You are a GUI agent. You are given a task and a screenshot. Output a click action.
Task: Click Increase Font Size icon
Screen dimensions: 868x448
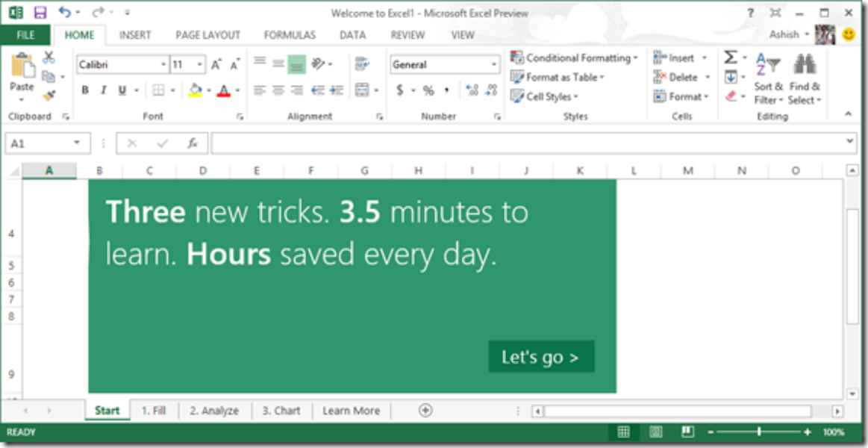(216, 65)
